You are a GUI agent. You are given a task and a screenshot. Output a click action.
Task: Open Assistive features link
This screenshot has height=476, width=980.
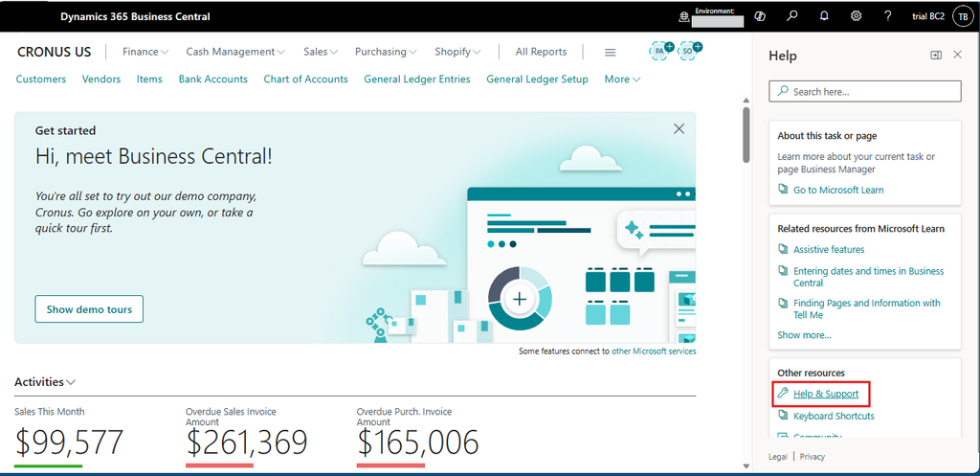830,250
